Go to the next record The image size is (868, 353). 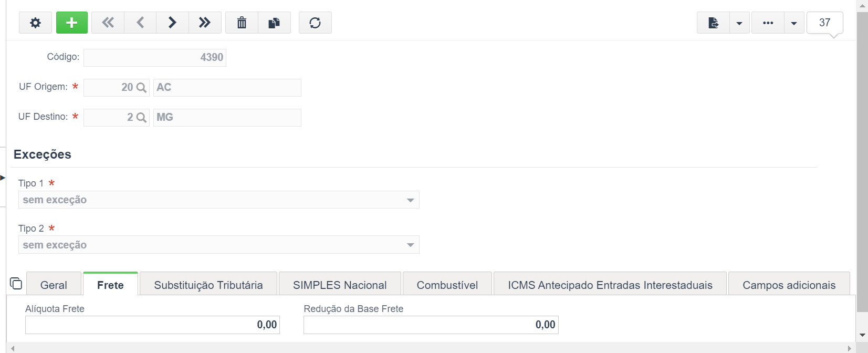[x=172, y=23]
